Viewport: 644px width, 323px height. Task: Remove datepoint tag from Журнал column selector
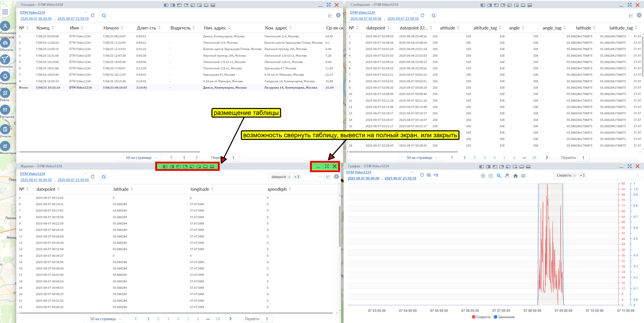pyautogui.click(x=289, y=177)
